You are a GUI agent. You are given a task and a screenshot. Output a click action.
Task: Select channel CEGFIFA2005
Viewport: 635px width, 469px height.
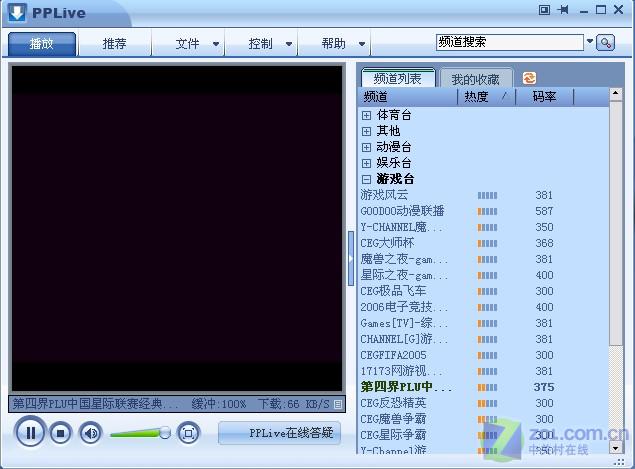[x=393, y=355]
